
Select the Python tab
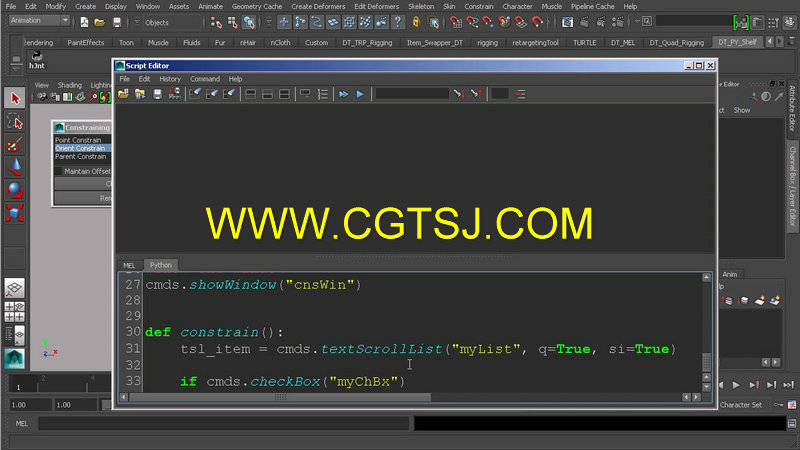(161, 265)
